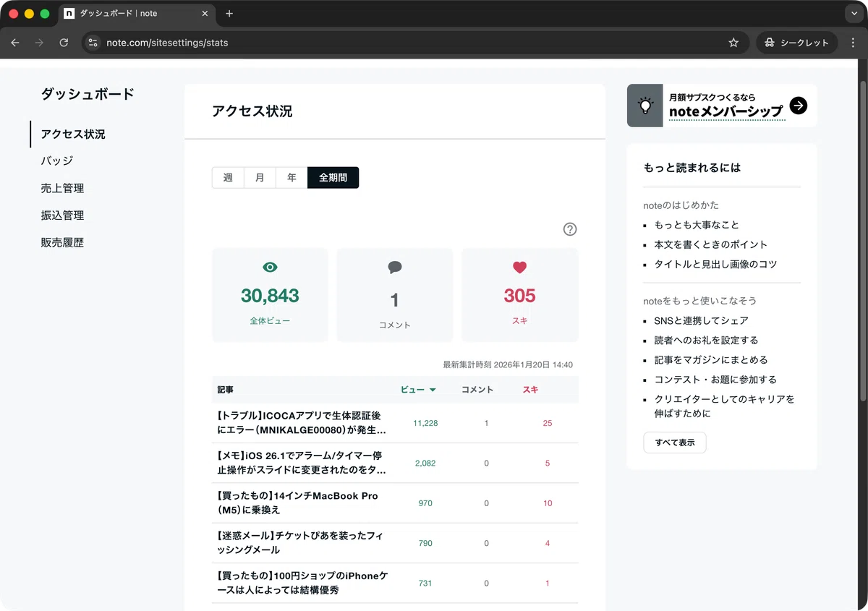Image resolution: width=868 pixels, height=611 pixels.
Task: Open クリエイターとしてのキャリアを伸ばすために link
Action: click(724, 406)
